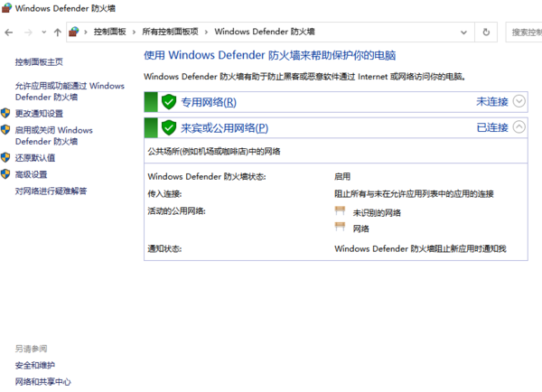Click the shield icon beside 高级设置
Viewport: 542px width, 392px height.
[6, 174]
